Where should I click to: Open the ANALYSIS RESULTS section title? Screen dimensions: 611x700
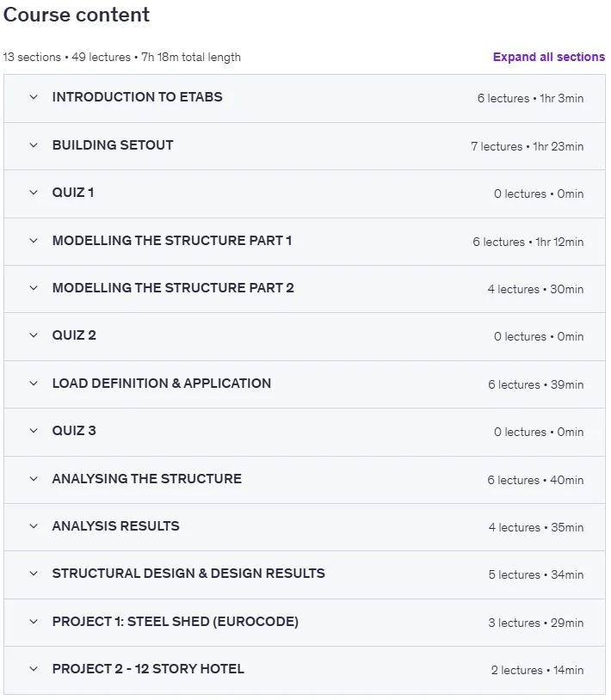pos(115,526)
